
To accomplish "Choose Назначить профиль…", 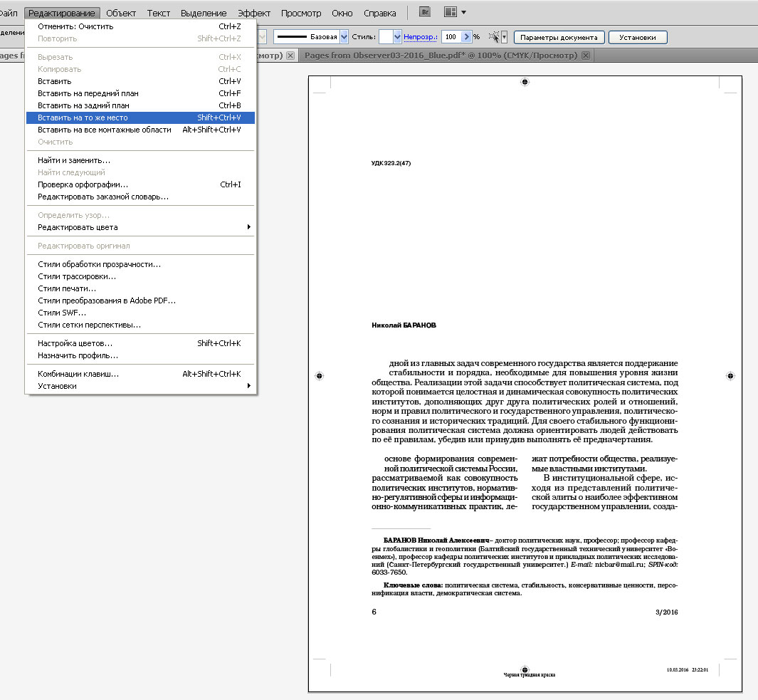I will pos(140,355).
